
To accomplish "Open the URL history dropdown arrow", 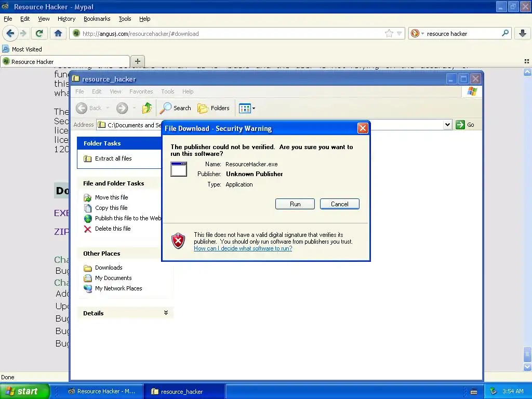I will coord(400,33).
